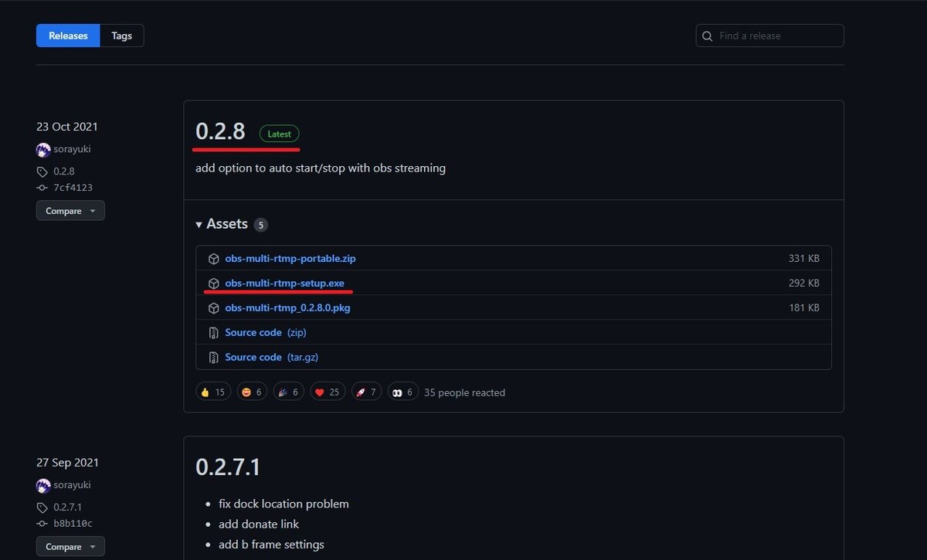Toggle heart reaction with 25
Image resolution: width=927 pixels, height=560 pixels.
coord(328,392)
